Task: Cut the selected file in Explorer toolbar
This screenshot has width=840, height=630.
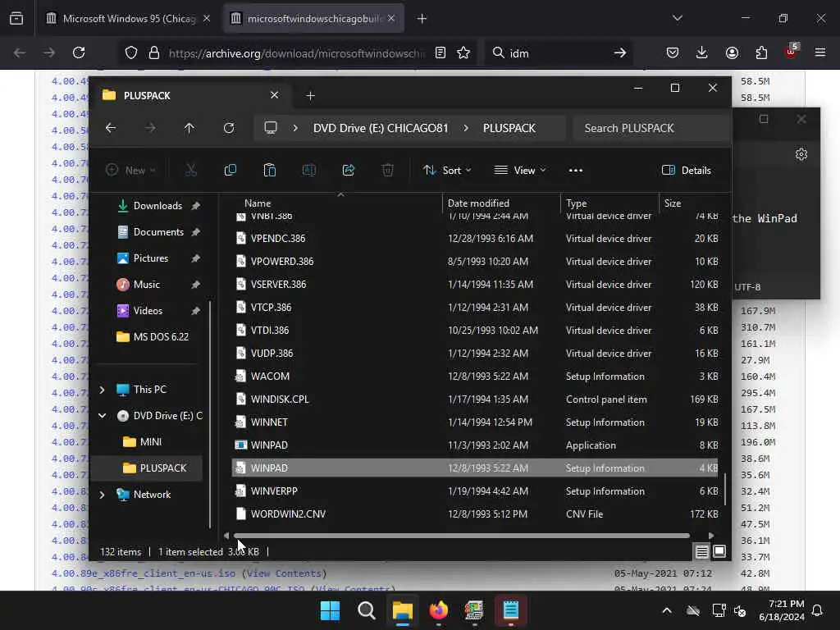Action: (x=190, y=171)
